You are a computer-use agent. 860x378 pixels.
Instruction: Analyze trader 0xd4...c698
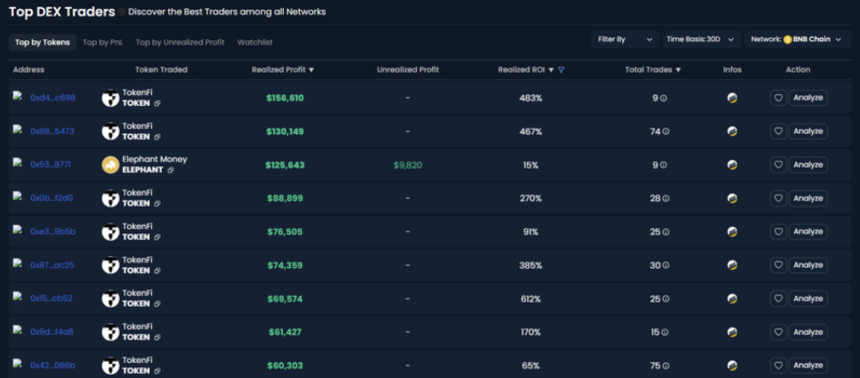point(808,98)
